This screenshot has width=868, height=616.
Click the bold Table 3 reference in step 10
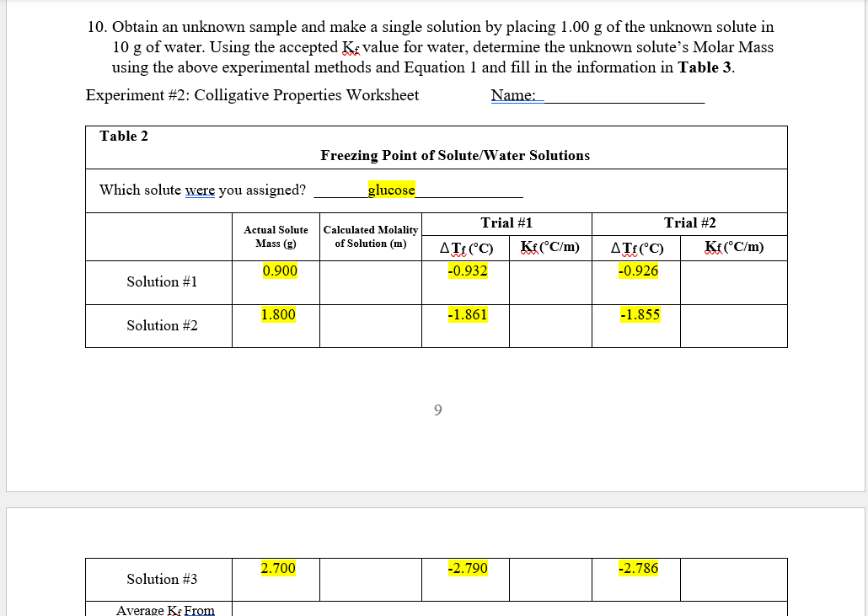point(705,67)
